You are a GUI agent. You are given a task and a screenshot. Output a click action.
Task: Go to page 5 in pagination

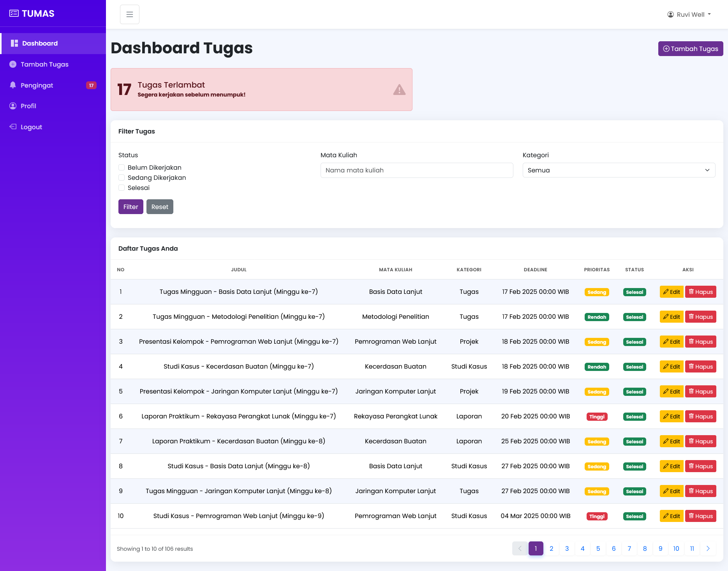[598, 548]
